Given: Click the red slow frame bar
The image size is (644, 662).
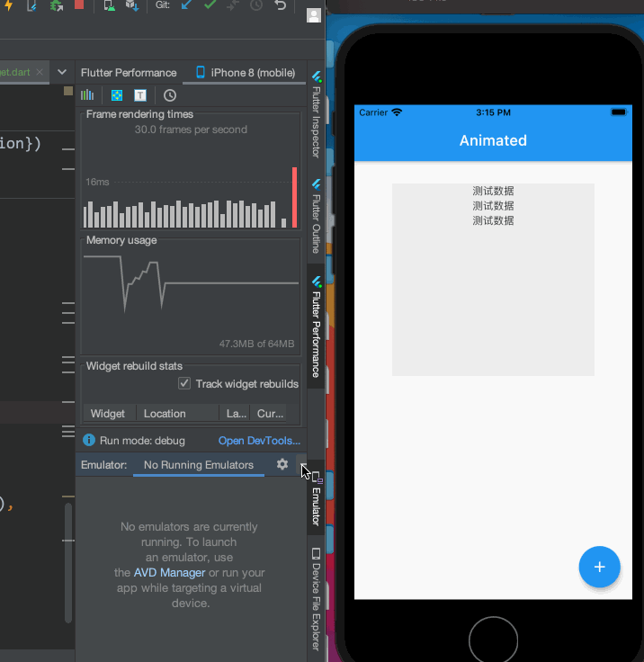Looking at the screenshot, I should tap(294, 198).
